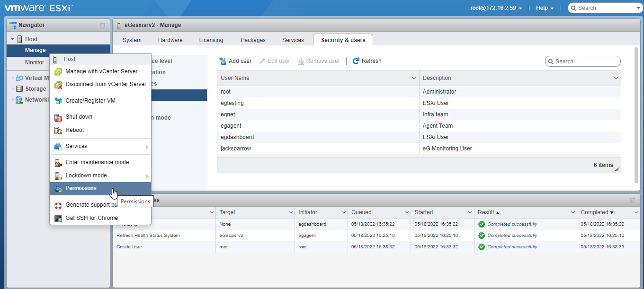Click the Create/Register VM icon
This screenshot has height=289, width=644.
[58, 101]
